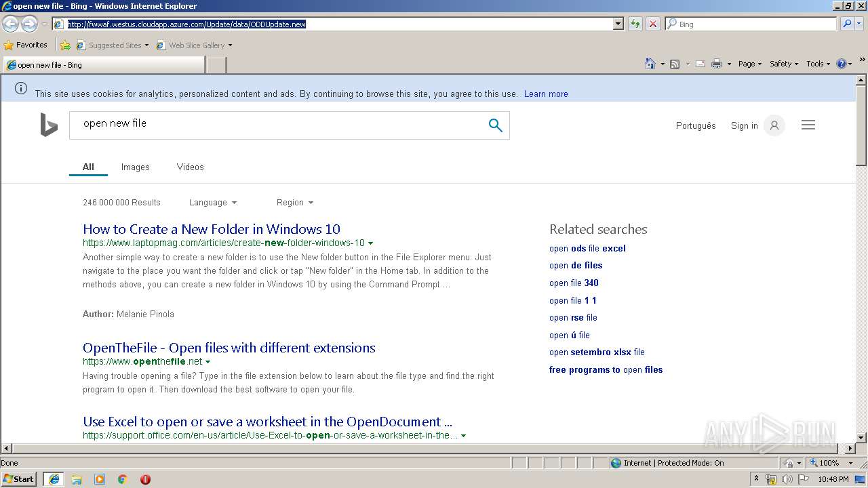Click the Start button
868x488 pixels.
click(19, 479)
